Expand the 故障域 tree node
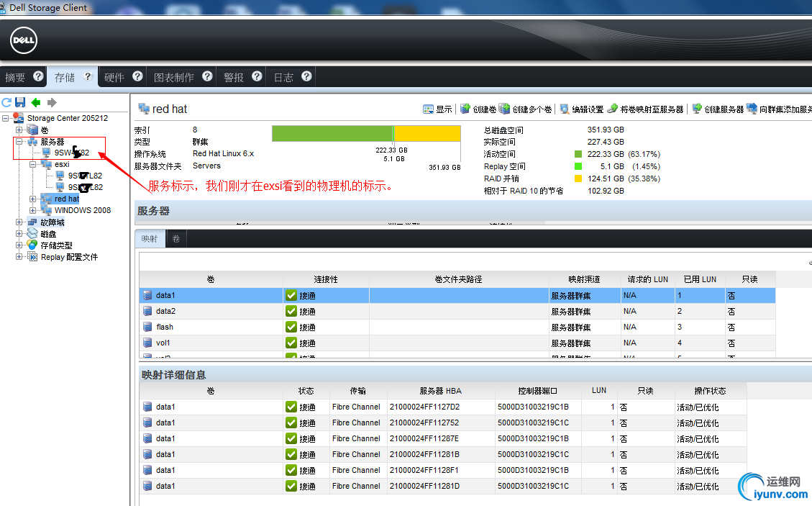 point(19,222)
